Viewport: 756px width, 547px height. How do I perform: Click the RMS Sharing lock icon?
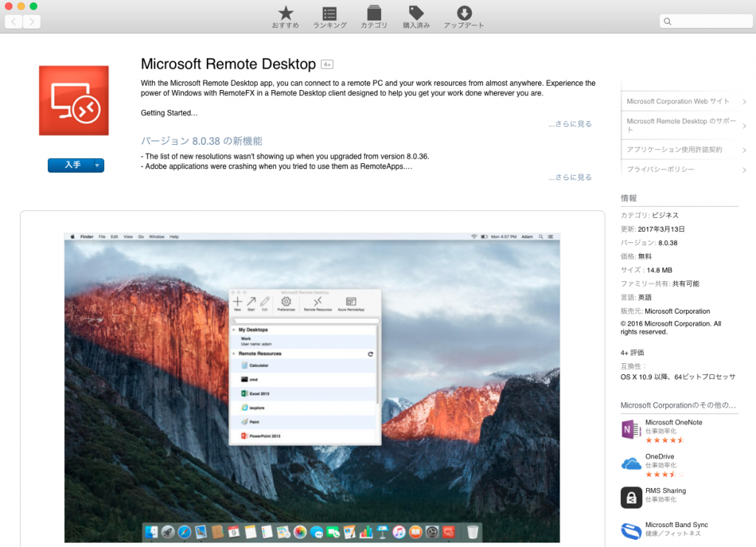pos(631,498)
